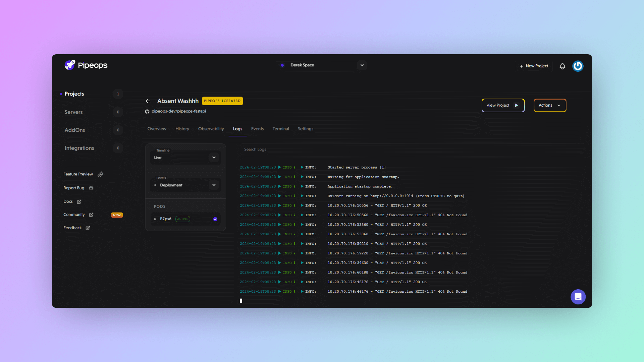The image size is (644, 362).
Task: Click the Report Bug icon
Action: [x=91, y=188]
